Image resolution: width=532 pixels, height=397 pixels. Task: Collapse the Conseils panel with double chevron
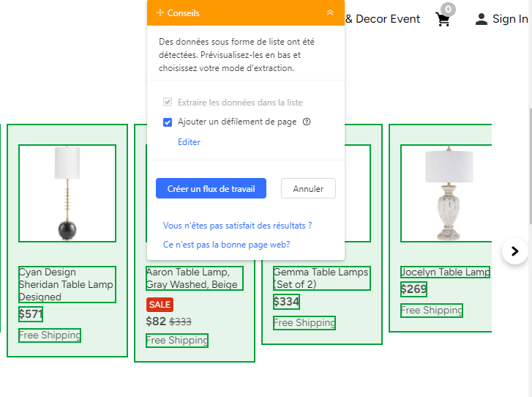point(330,13)
